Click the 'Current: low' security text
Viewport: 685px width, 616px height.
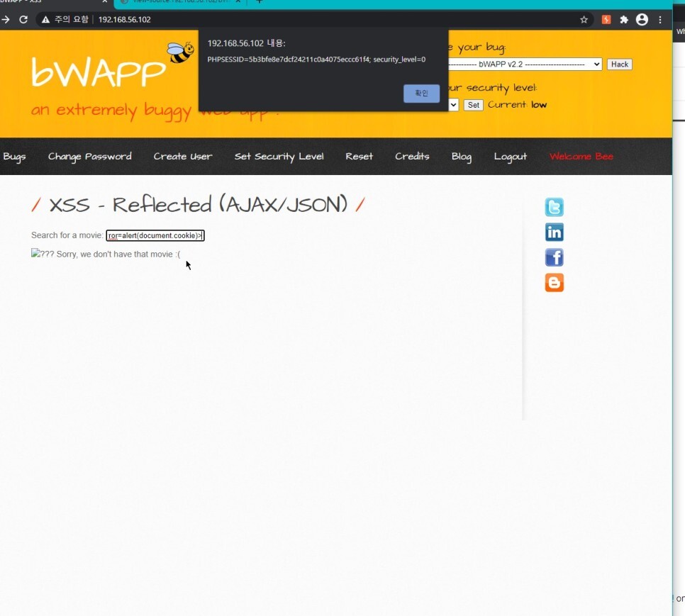click(517, 105)
